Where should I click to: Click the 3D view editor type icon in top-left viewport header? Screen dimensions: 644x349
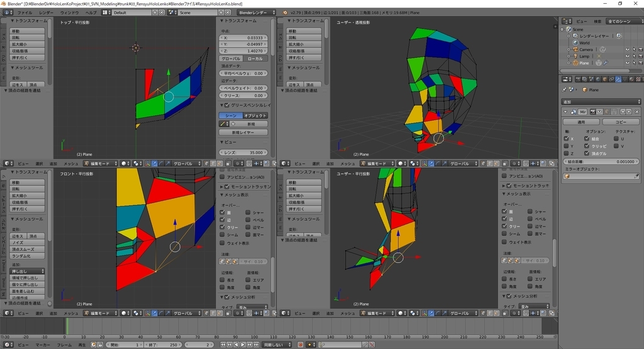[8, 163]
